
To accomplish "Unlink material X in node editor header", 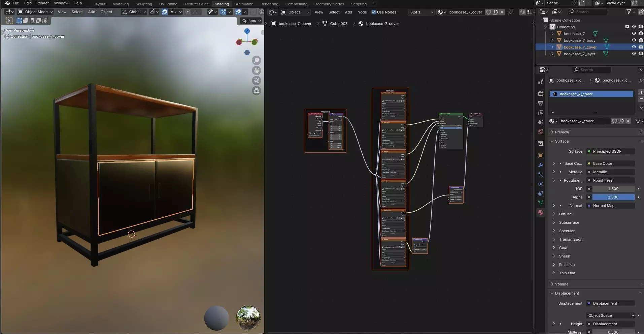I will pyautogui.click(x=502, y=12).
